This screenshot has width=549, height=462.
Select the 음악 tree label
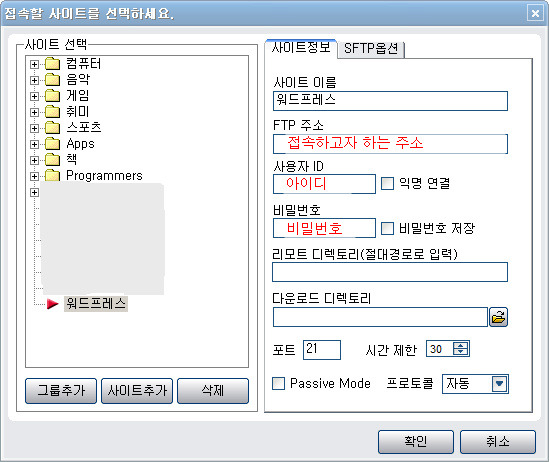(78, 79)
